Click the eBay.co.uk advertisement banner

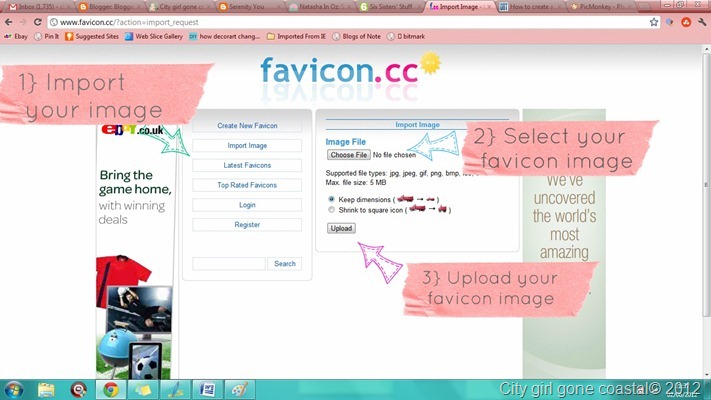click(x=136, y=252)
